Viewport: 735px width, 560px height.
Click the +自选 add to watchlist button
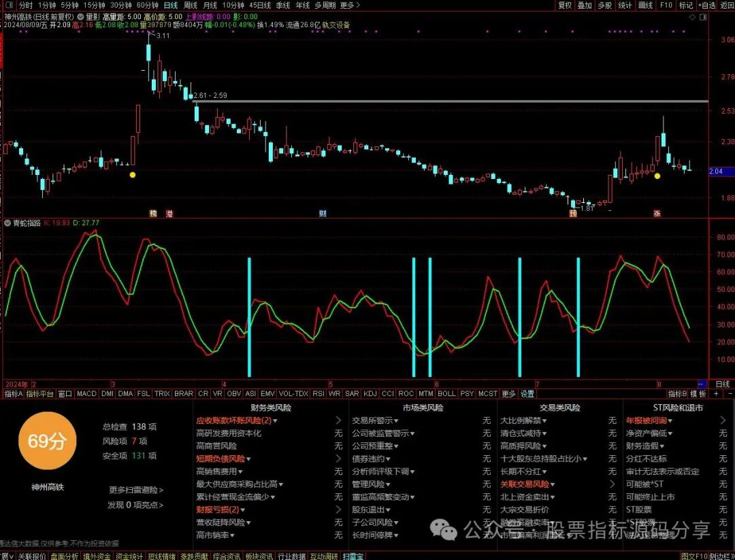707,5
